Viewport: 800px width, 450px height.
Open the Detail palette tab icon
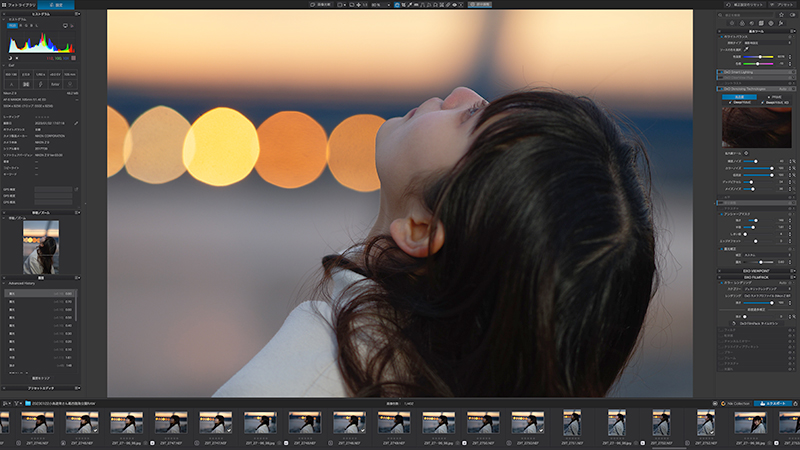[x=752, y=23]
